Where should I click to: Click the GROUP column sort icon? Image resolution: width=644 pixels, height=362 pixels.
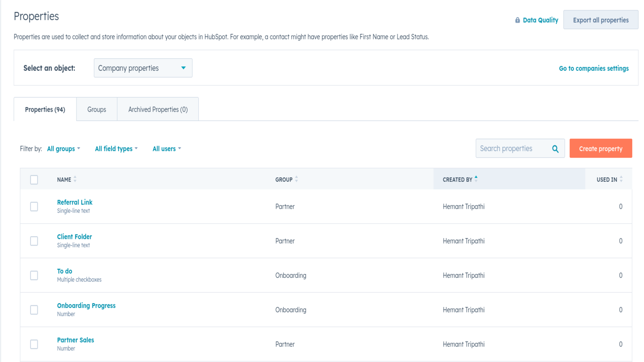tap(297, 179)
